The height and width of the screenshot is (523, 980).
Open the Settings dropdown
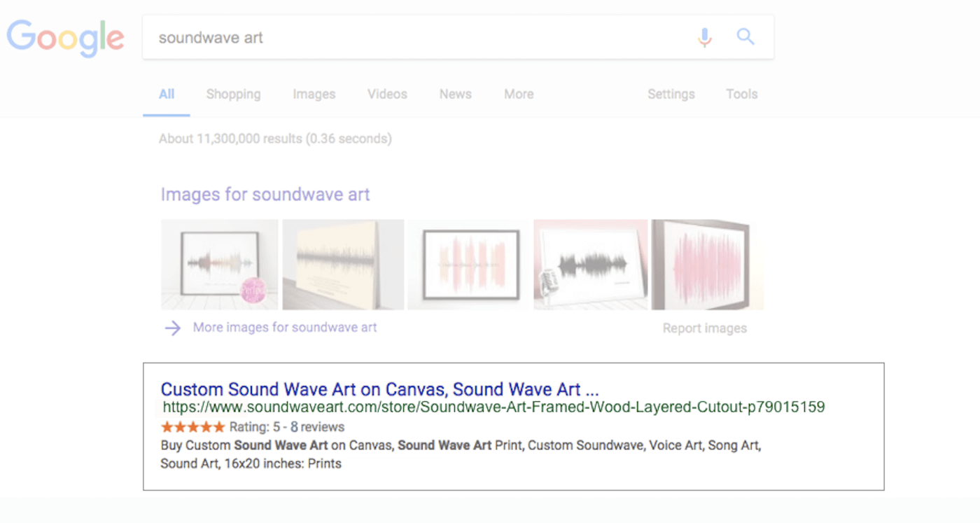671,95
